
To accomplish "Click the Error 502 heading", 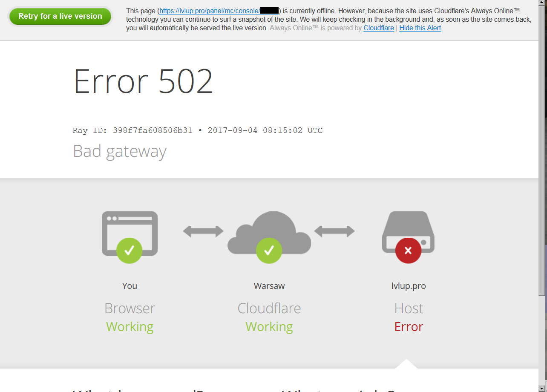I will point(143,81).
